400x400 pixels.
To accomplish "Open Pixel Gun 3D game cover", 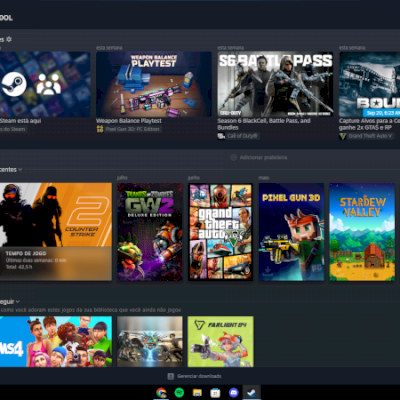I will pyautogui.click(x=291, y=232).
